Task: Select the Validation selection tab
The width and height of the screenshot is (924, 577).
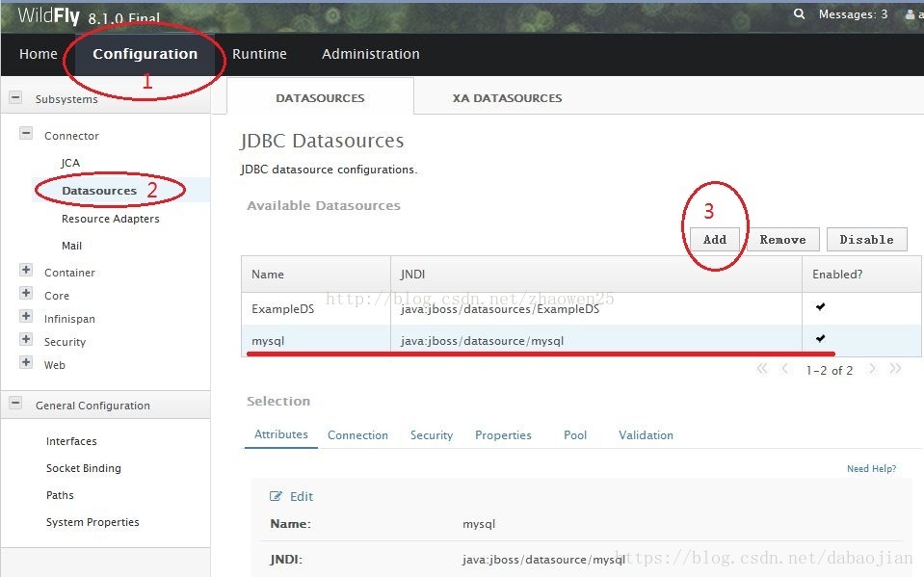Action: point(646,435)
